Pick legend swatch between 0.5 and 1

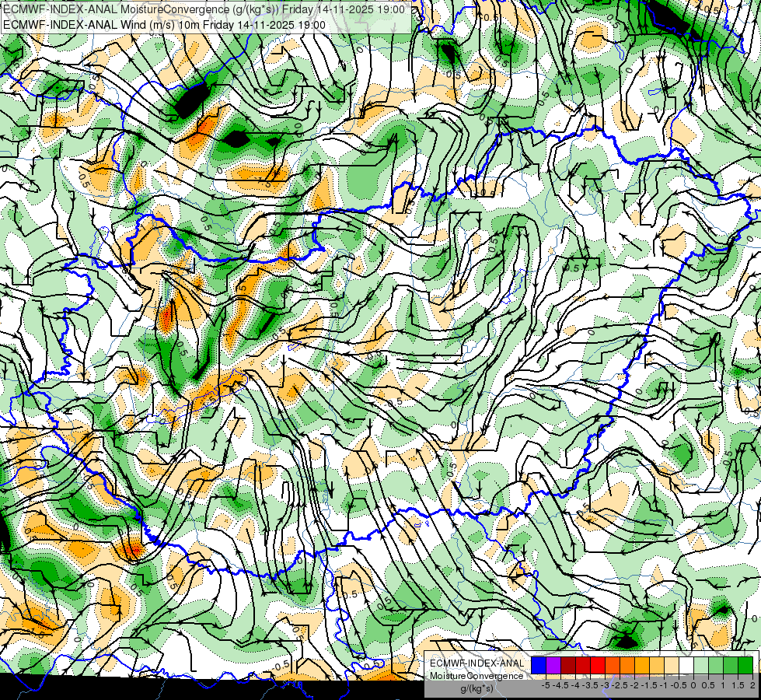pyautogui.click(x=716, y=665)
